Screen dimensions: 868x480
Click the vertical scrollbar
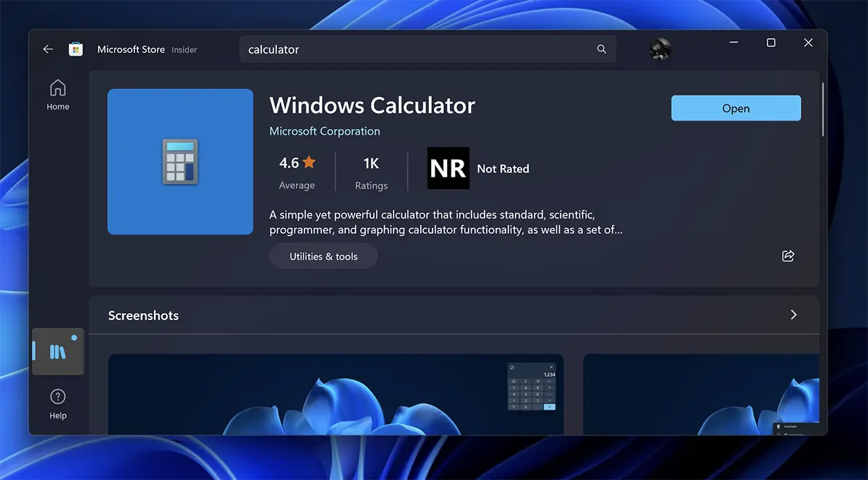click(823, 109)
